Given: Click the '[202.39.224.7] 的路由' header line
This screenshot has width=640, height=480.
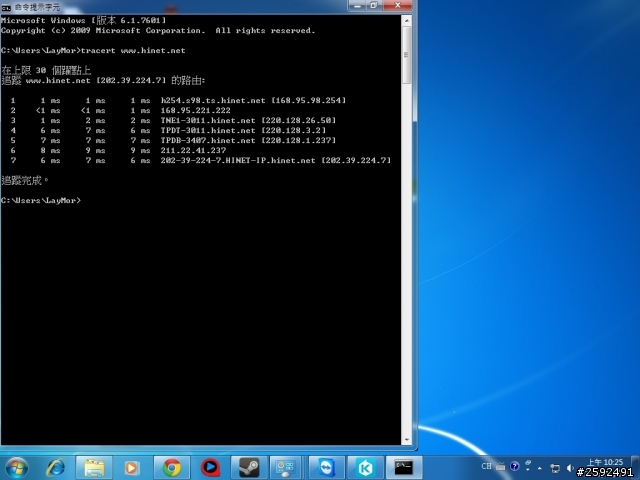Looking at the screenshot, I should coord(151,80).
